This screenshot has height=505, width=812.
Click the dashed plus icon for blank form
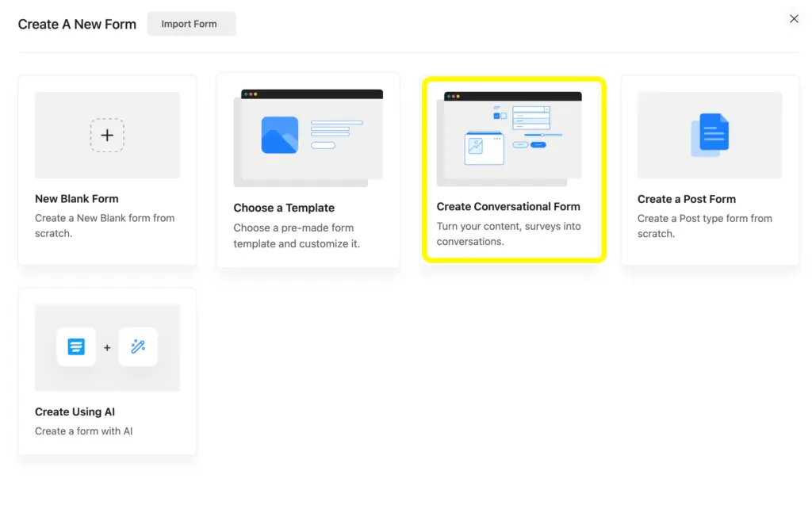(107, 136)
